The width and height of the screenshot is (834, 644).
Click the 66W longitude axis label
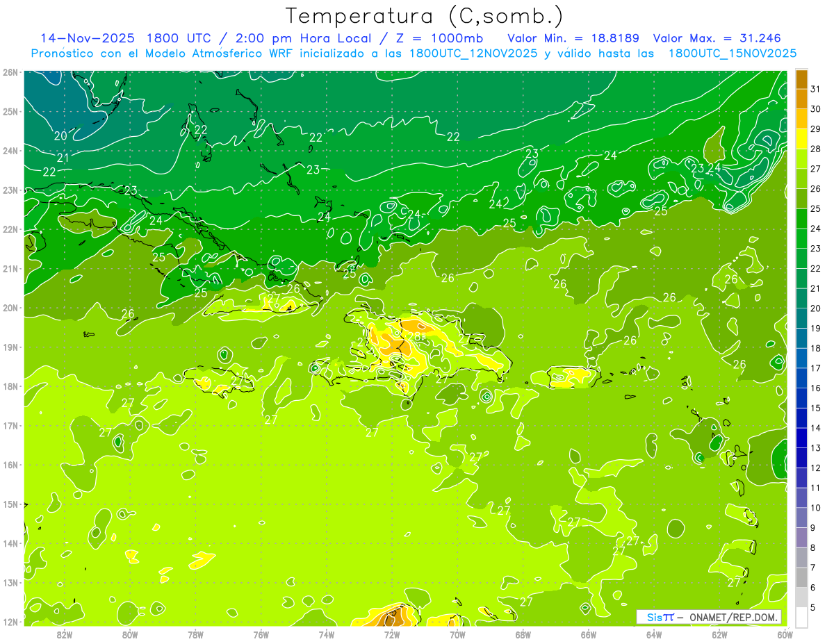pyautogui.click(x=589, y=634)
